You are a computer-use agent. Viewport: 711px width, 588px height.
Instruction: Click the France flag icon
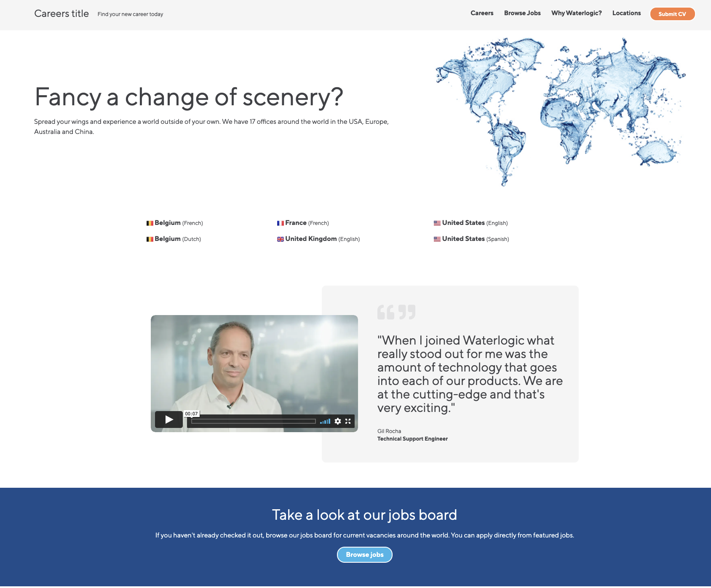(x=281, y=223)
